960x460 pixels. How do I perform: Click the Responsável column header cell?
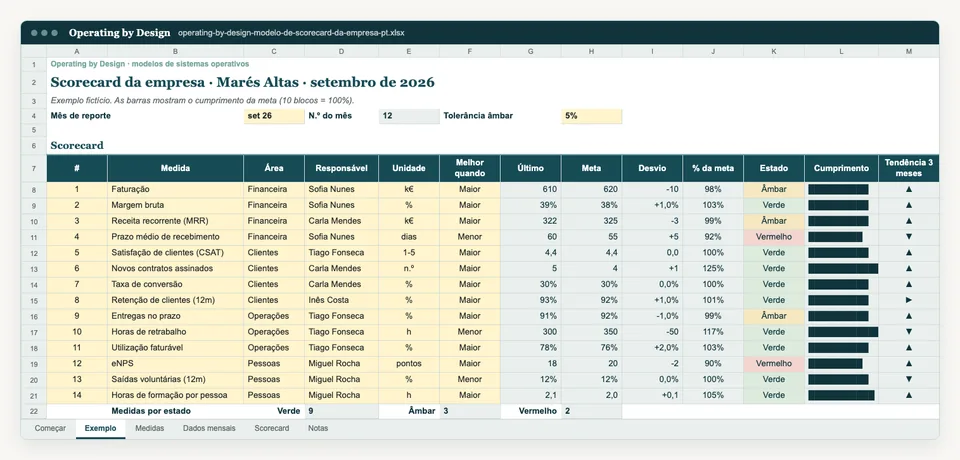(341, 168)
